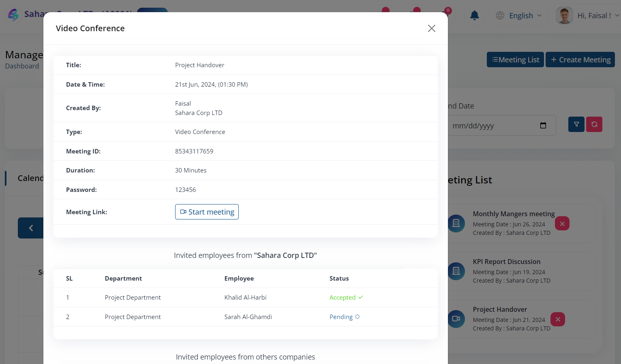
Task: Open the notifications bell icon
Action: point(474,15)
